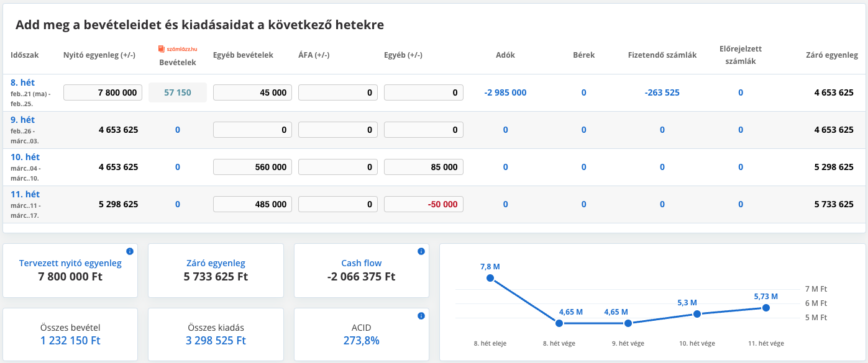Screen dimensions: 868x363
Task: Click the 7,8 M chart data point
Action: 490,278
